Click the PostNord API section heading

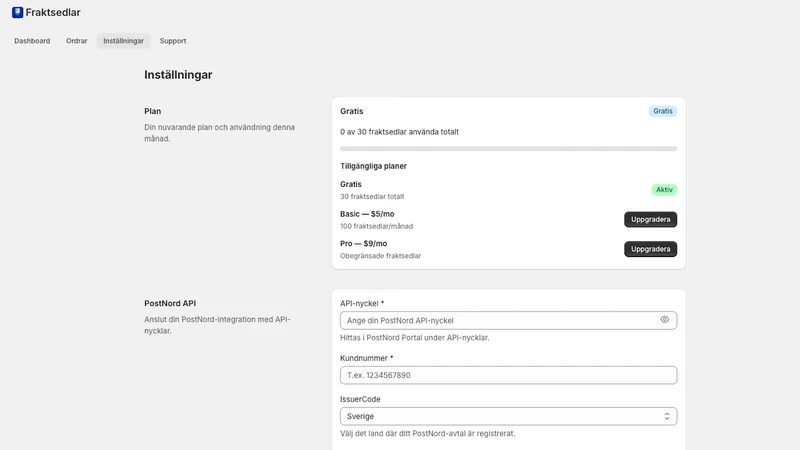(170, 303)
